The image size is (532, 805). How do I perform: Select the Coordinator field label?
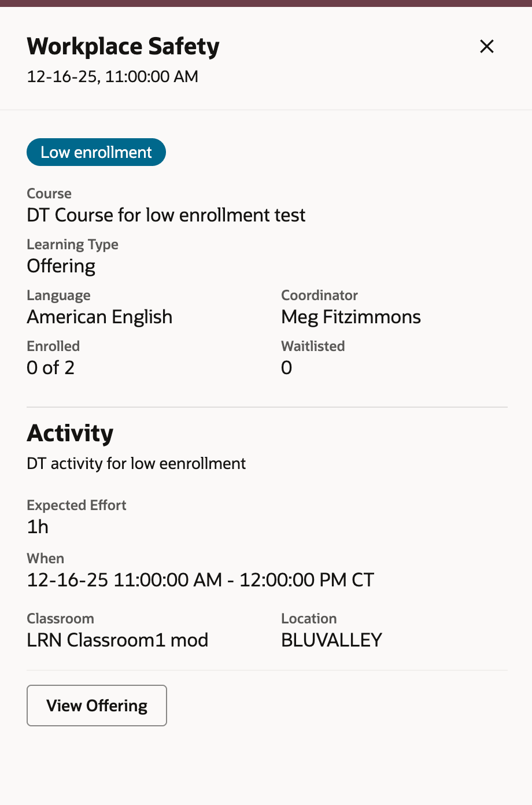(x=319, y=295)
